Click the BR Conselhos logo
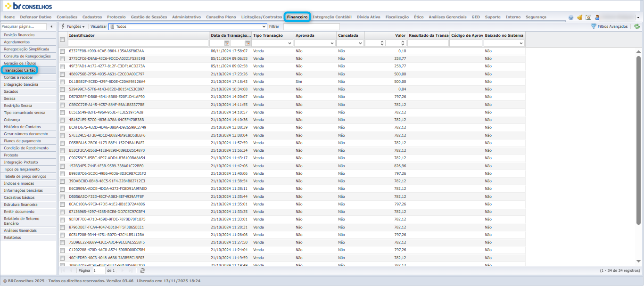644x286 pixels. point(28,7)
